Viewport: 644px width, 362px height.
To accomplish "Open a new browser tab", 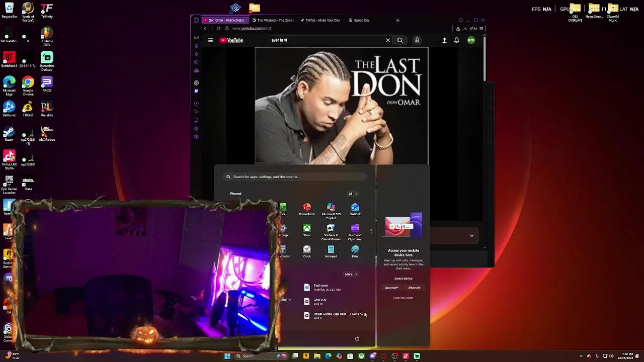I will 397,20.
